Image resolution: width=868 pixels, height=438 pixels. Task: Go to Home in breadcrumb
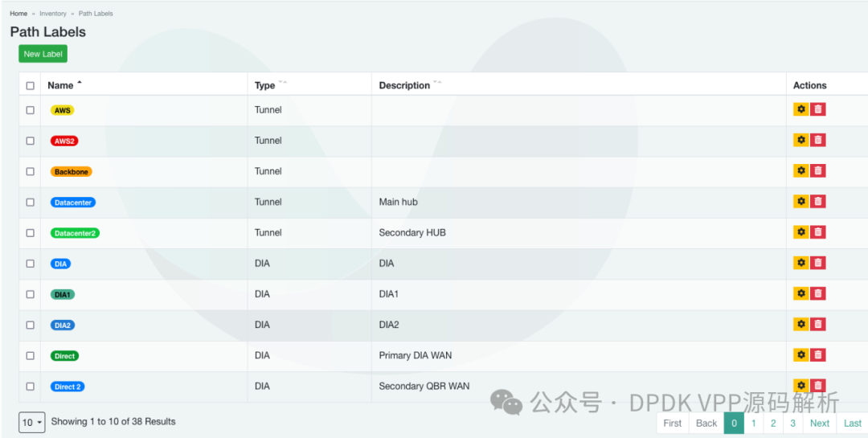click(18, 14)
